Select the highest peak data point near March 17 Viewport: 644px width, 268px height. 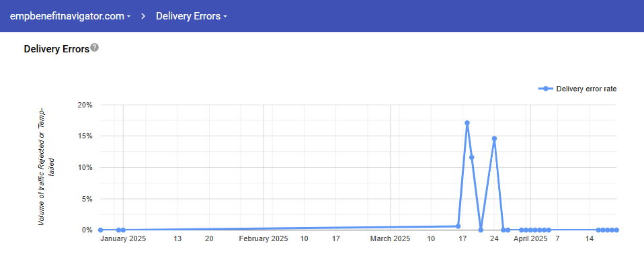point(467,123)
